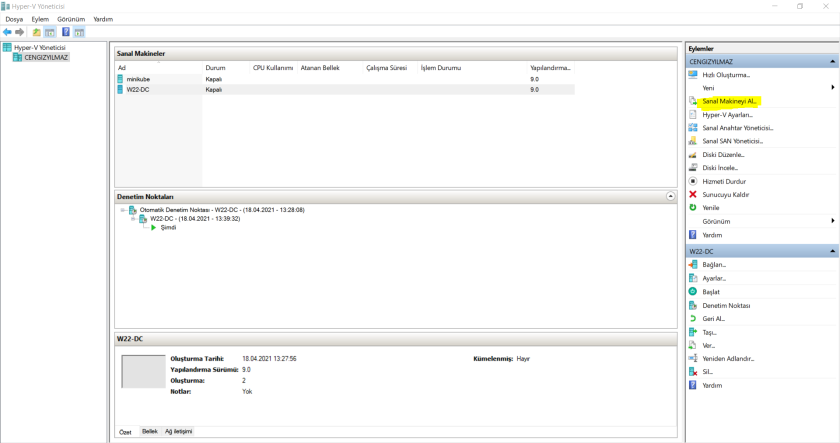Collapse the Denetim Noktaları panel
This screenshot has height=443, width=840.
(670, 197)
